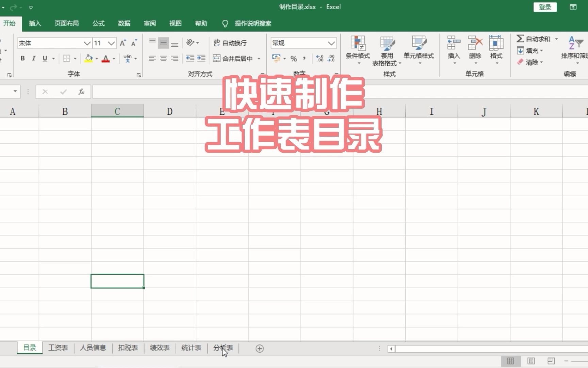Click the 登录 sign-in button
The width and height of the screenshot is (588, 368).
point(545,7)
